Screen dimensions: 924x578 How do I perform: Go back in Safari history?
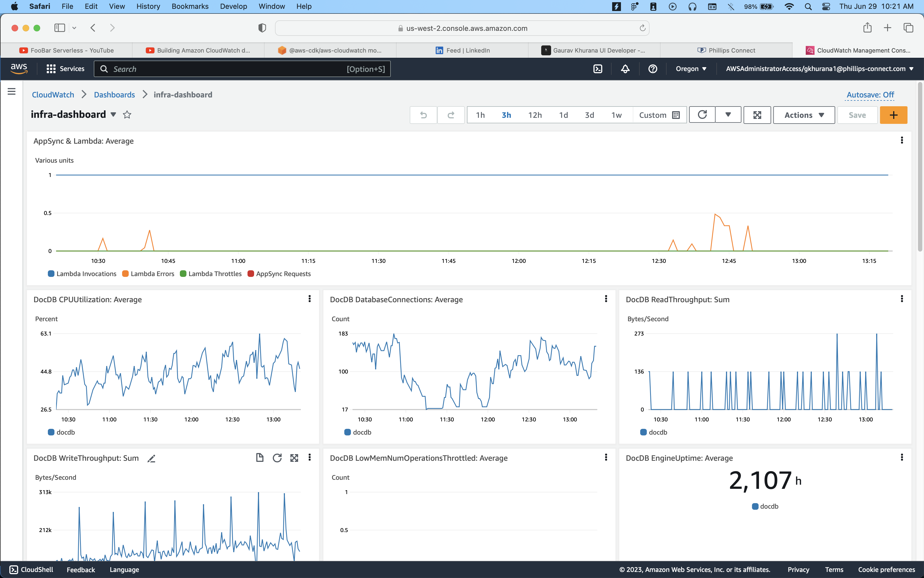pyautogui.click(x=93, y=28)
